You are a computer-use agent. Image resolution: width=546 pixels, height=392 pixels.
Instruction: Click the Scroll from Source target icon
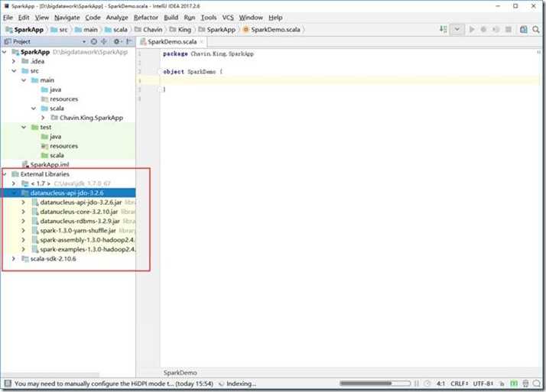[x=93, y=41]
